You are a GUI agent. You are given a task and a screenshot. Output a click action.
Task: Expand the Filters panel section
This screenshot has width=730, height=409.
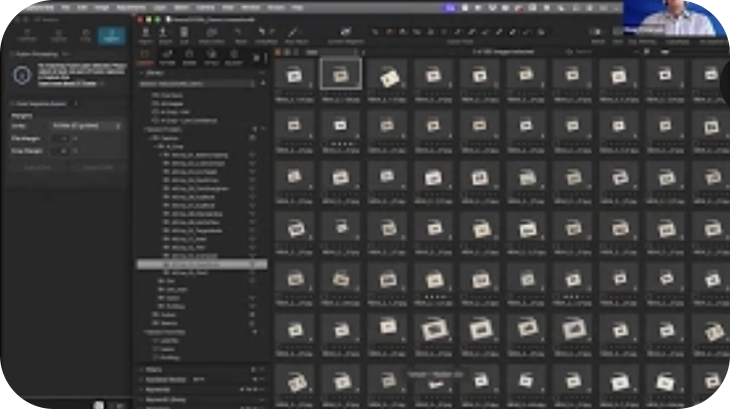tap(142, 370)
